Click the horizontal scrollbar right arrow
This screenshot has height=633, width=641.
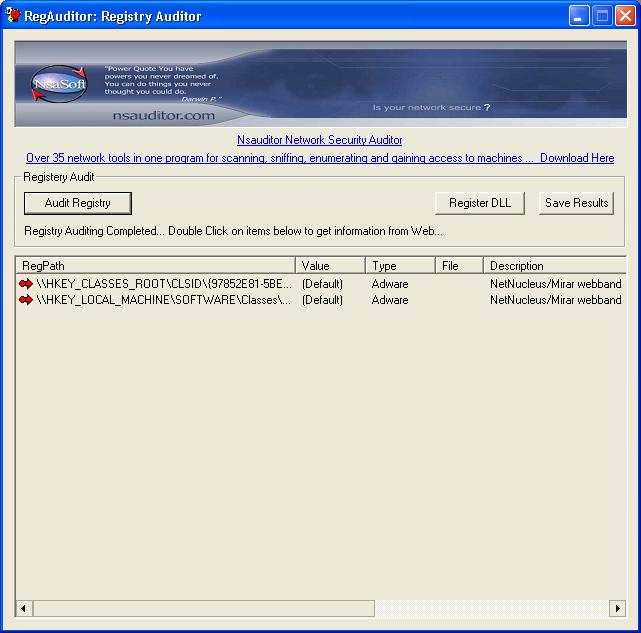pos(617,608)
